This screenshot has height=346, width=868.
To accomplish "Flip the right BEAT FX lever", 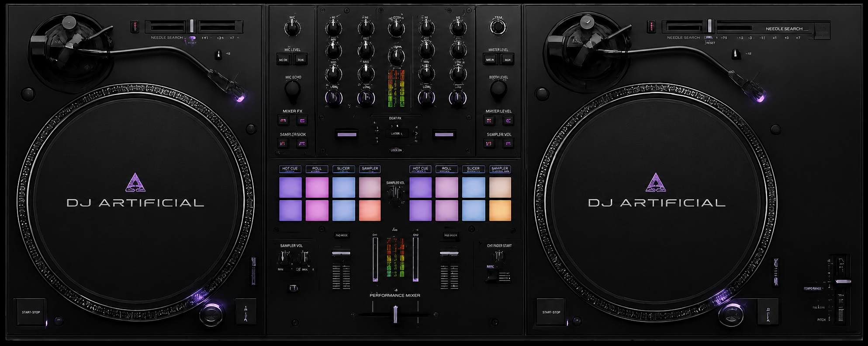I will pos(444,135).
